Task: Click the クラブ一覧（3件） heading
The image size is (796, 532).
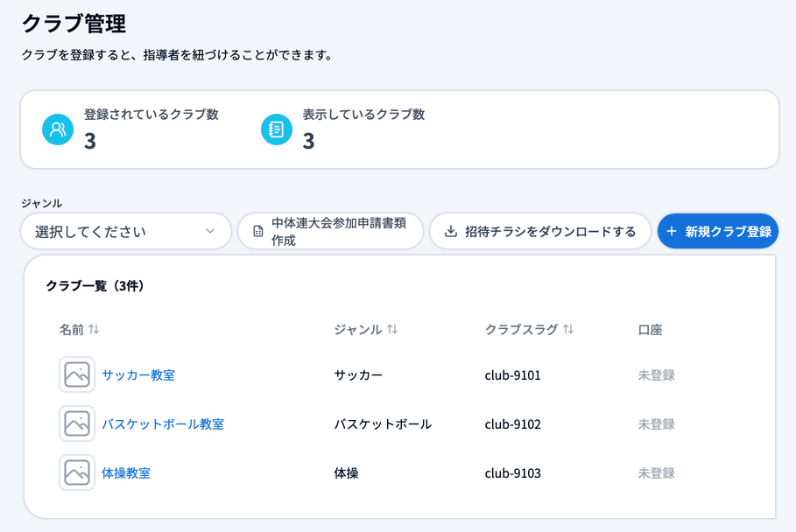Action: pyautogui.click(x=95, y=285)
